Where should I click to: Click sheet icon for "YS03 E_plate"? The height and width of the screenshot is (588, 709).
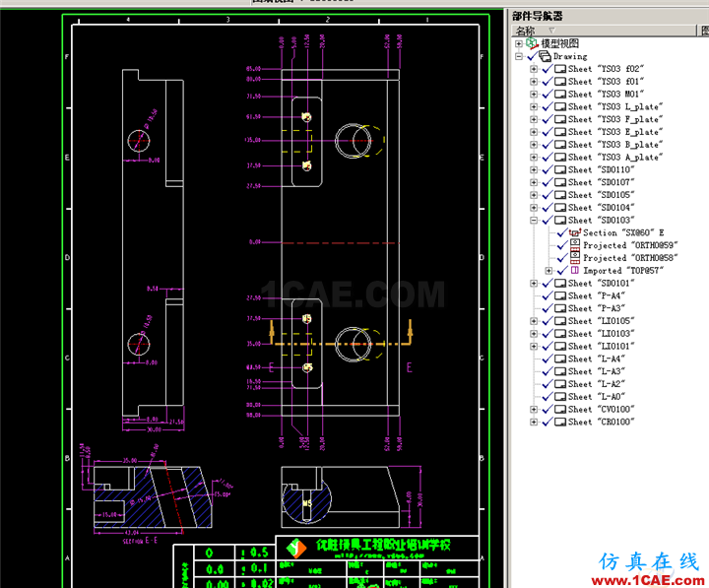[x=560, y=132]
